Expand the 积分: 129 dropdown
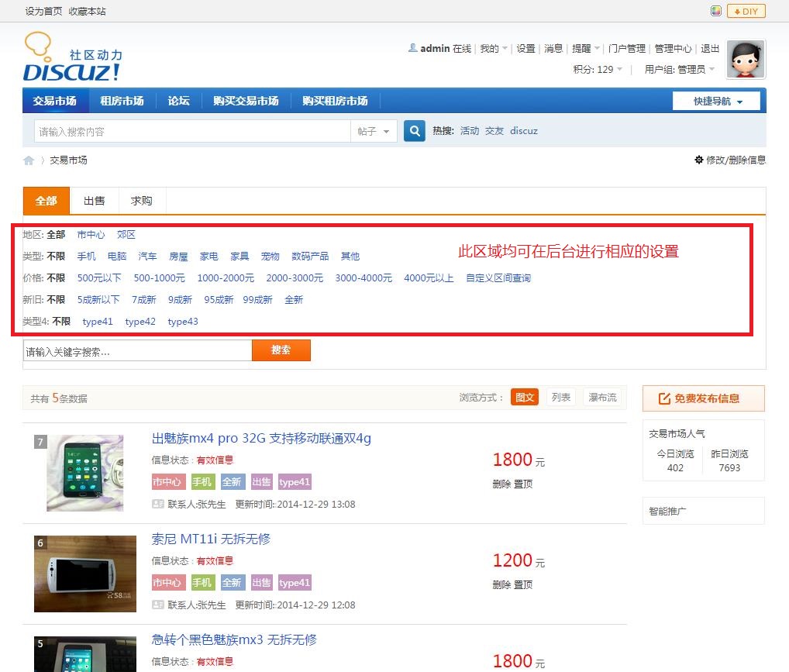Viewport: 789px width, 672px height. [598, 70]
